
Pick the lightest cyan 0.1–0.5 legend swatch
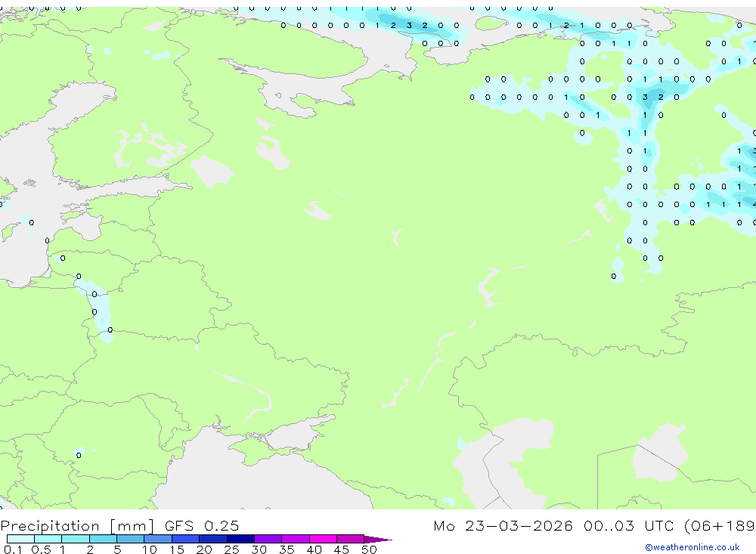(20, 539)
